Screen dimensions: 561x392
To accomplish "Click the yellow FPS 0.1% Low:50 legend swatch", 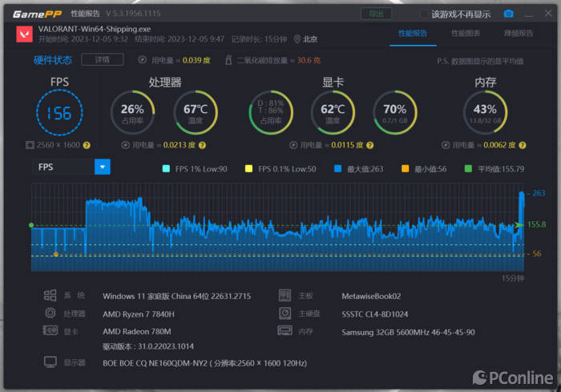I will tap(248, 168).
